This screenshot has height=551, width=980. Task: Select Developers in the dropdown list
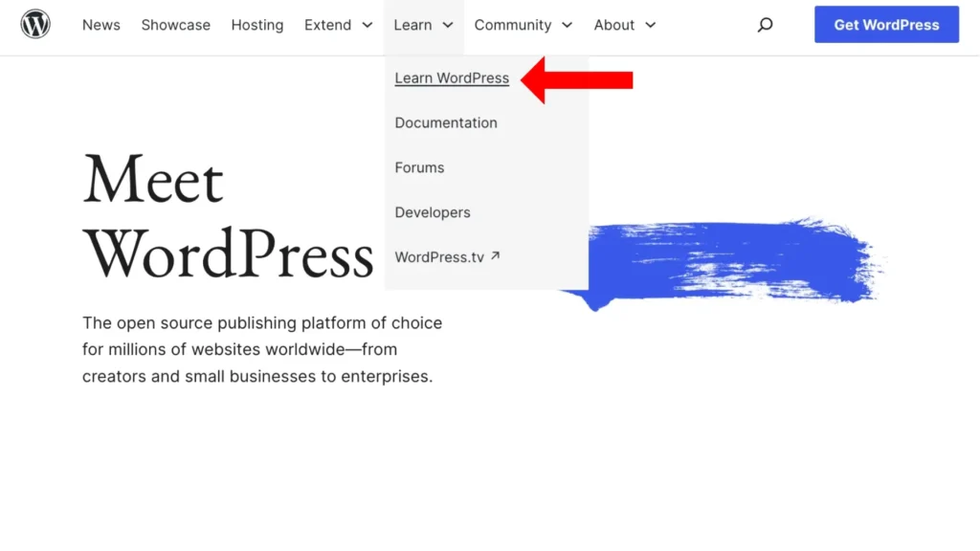(433, 212)
